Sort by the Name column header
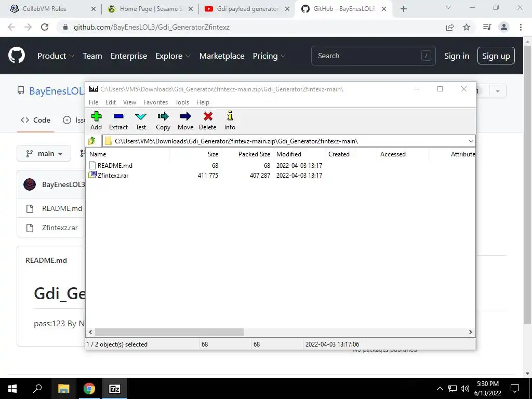This screenshot has height=399, width=532. pos(128,154)
